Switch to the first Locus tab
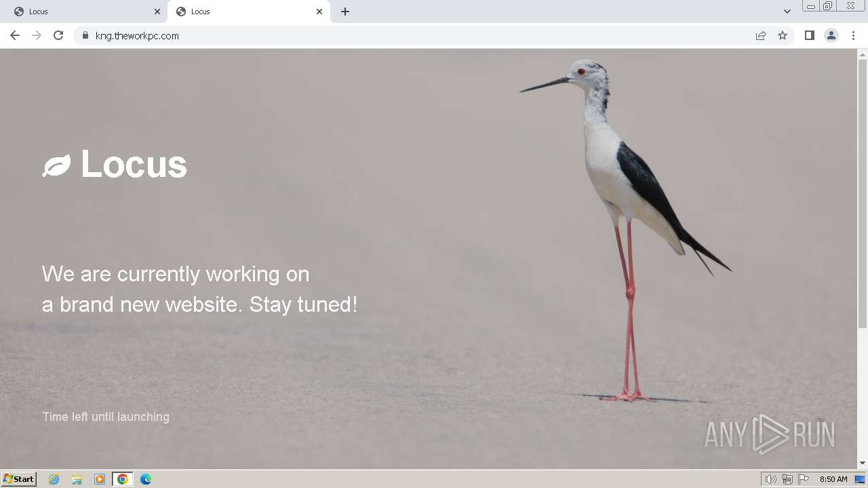Viewport: 868px width, 488px height. point(83,12)
